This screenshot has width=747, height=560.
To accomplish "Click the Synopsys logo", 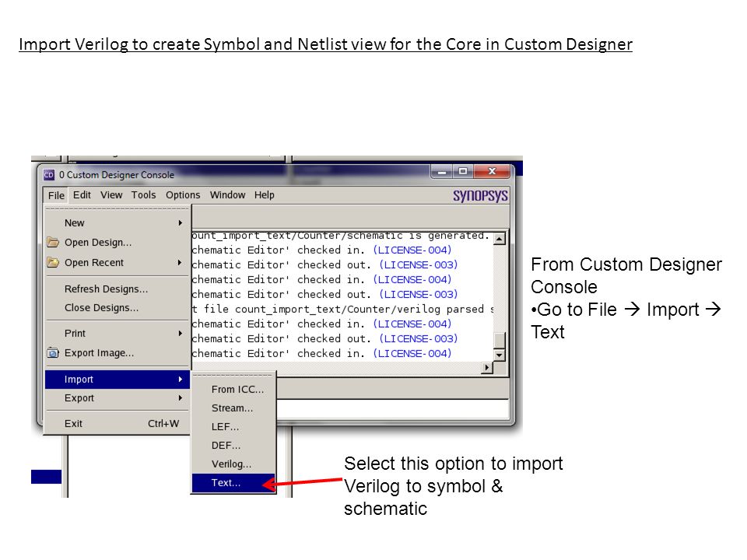I will [x=480, y=195].
